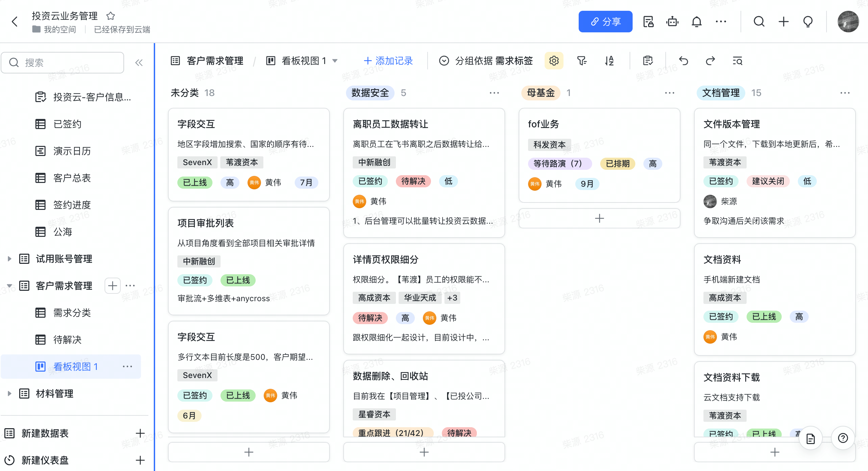This screenshot has height=471, width=868.
Task: Click 添加记录 to add a record
Action: (388, 61)
